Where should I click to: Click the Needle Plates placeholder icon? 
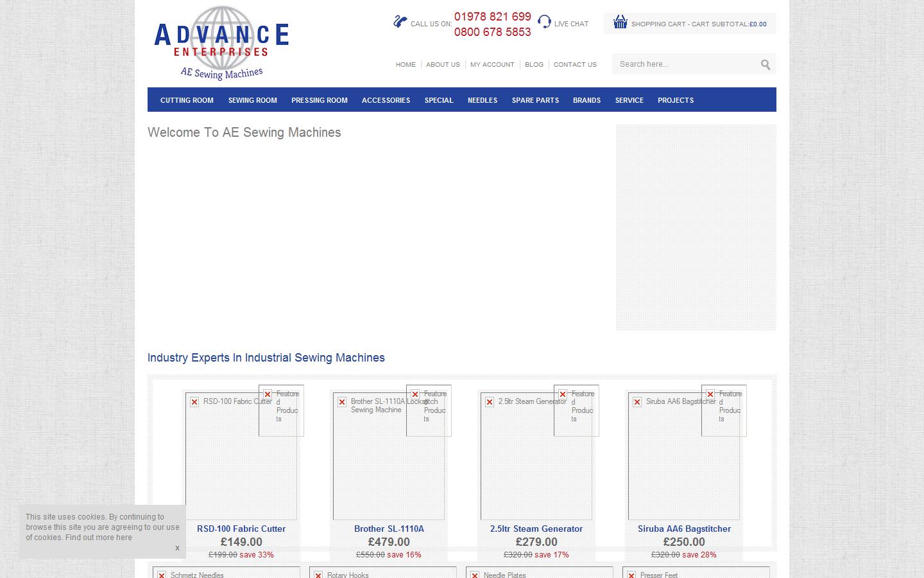coord(474,575)
